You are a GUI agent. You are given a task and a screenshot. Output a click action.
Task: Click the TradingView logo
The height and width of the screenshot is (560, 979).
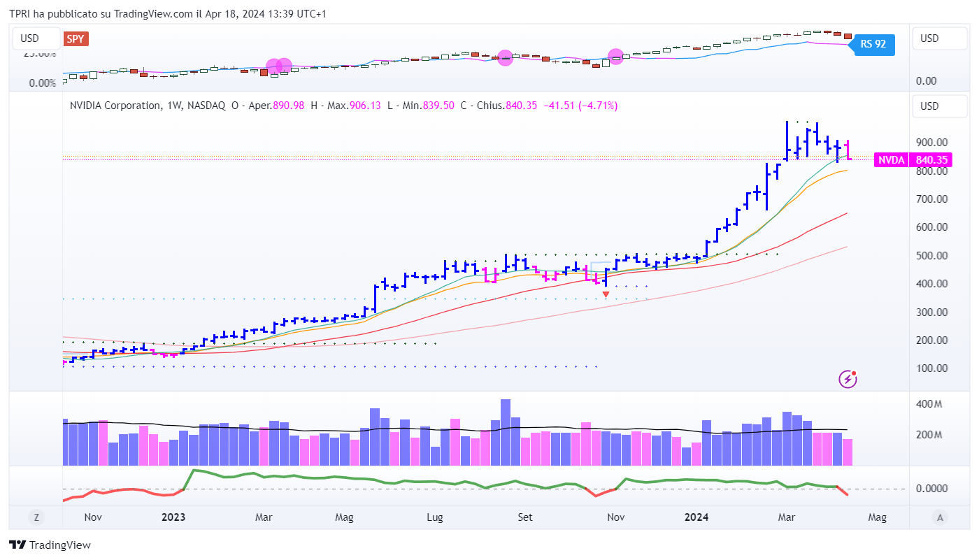click(50, 545)
